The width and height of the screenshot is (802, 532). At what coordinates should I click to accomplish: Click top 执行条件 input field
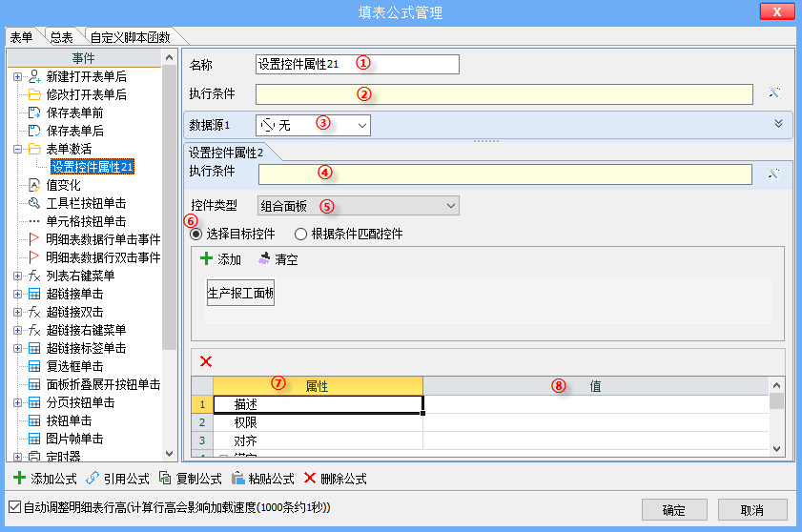[x=504, y=94]
